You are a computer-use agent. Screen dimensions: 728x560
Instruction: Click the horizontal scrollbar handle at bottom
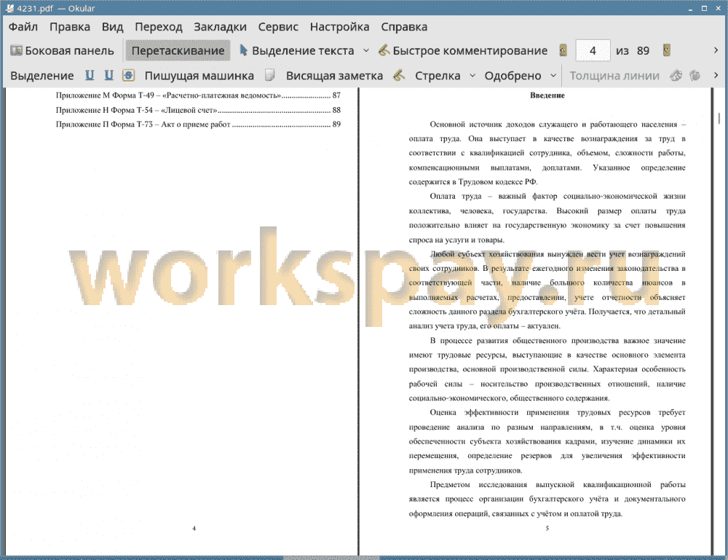pyautogui.click(x=331, y=557)
